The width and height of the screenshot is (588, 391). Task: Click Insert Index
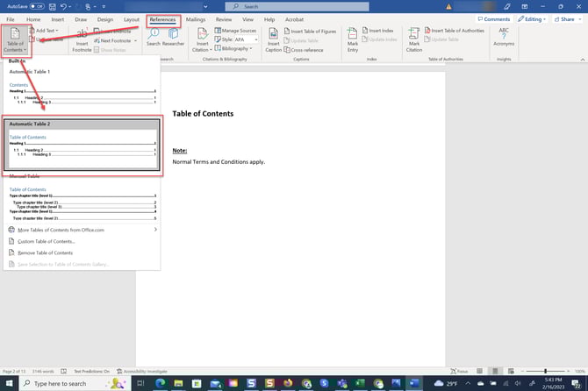[378, 31]
